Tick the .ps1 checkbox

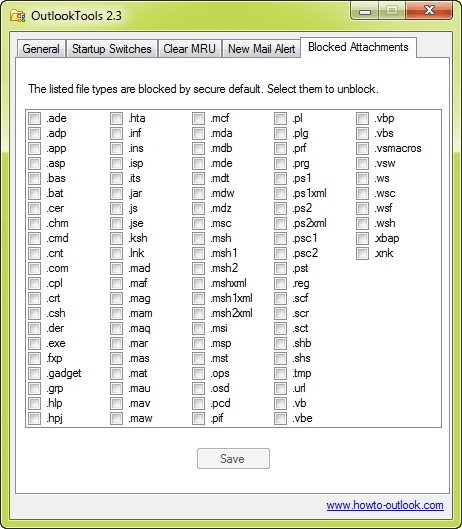click(280, 178)
